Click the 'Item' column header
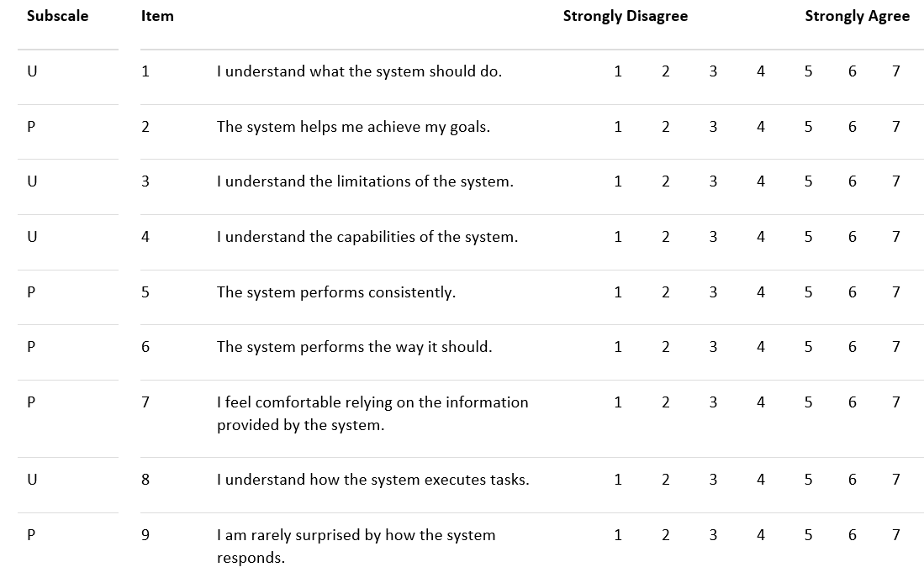This screenshot has height=583, width=924. 157,16
